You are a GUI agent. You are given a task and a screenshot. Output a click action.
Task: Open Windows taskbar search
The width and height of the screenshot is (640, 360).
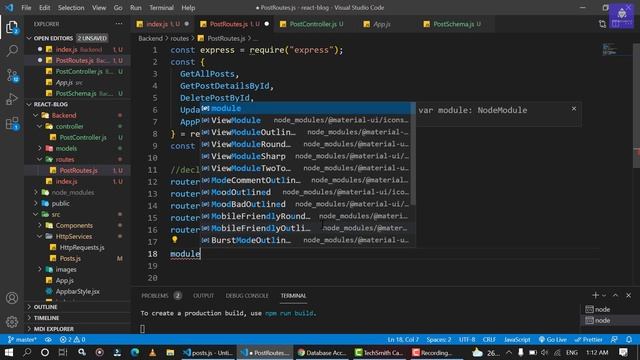pyautogui.click(x=27, y=352)
